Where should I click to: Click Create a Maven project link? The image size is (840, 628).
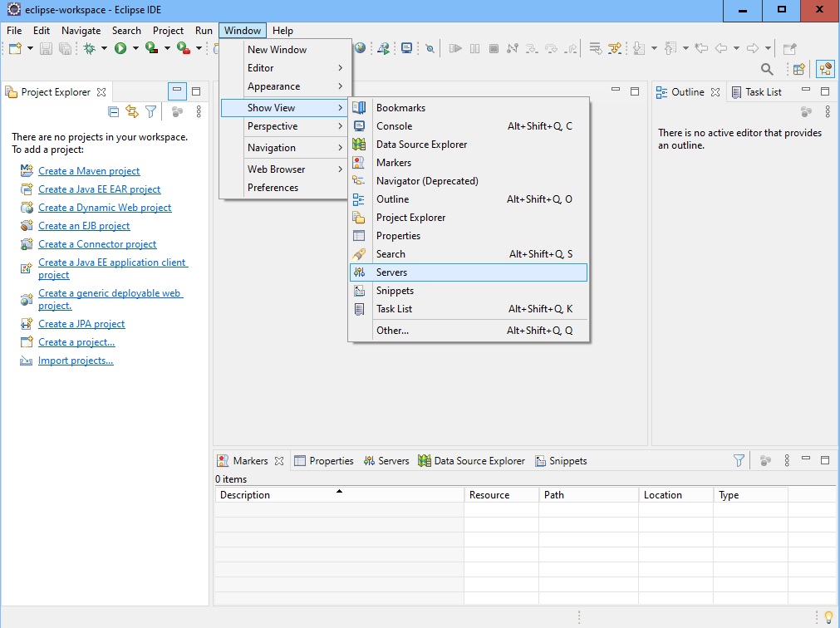click(x=89, y=171)
